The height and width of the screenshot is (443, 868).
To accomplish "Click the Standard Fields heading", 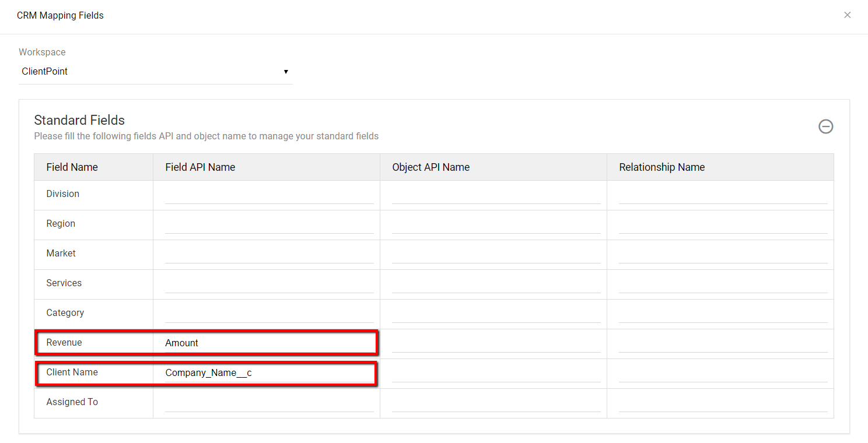I will 79,120.
